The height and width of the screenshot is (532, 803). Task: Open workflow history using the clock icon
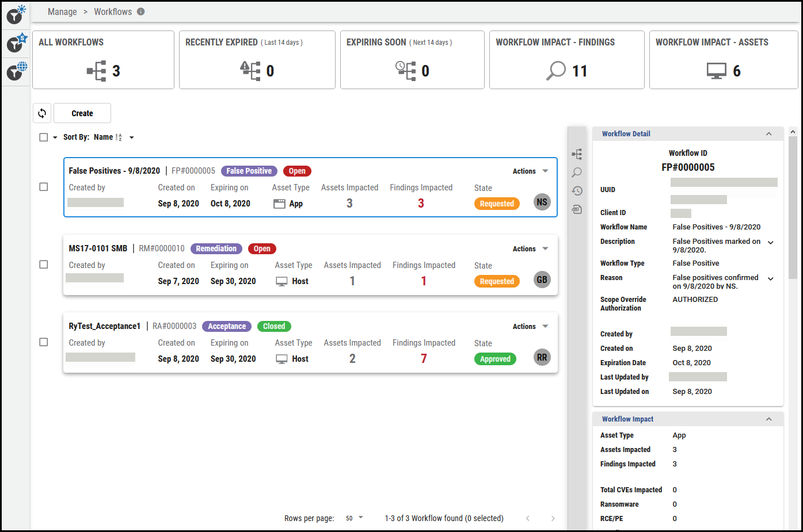[577, 190]
